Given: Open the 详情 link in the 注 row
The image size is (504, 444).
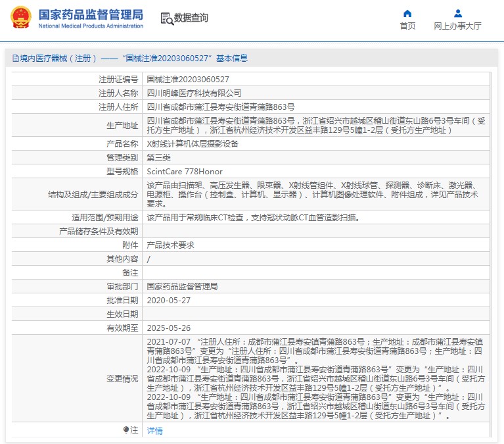Looking at the screenshot, I should click(154, 430).
